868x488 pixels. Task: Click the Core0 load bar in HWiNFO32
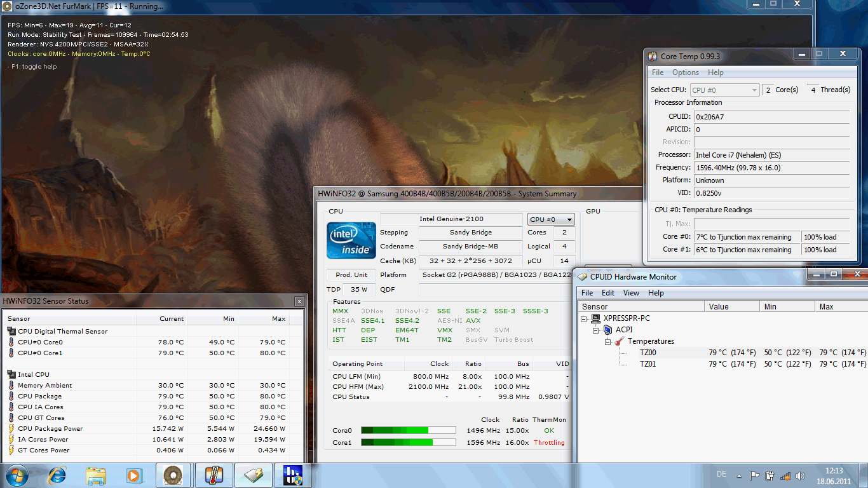click(x=408, y=431)
